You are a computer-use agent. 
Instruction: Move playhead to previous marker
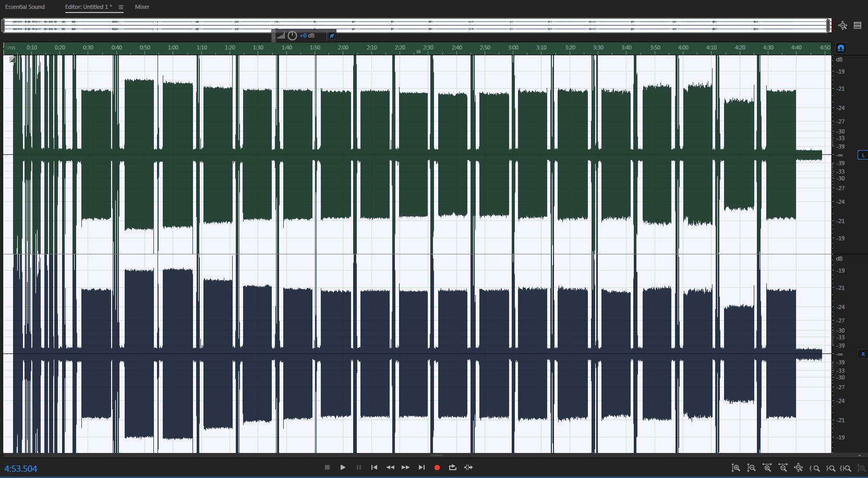[x=374, y=468]
